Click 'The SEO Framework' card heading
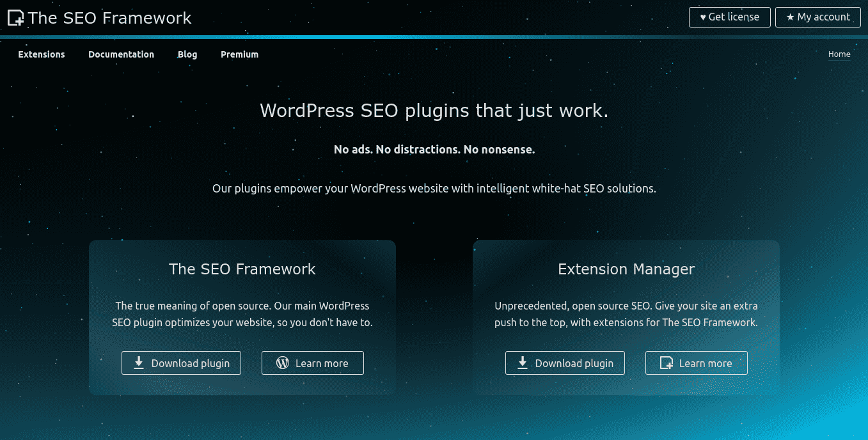The image size is (868, 440). pyautogui.click(x=242, y=269)
